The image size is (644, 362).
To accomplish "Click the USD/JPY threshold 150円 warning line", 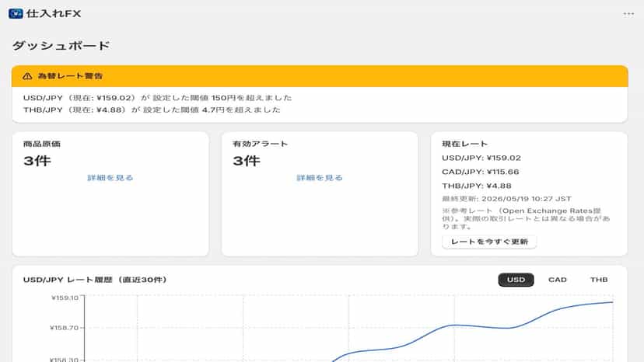I will coord(157,98).
